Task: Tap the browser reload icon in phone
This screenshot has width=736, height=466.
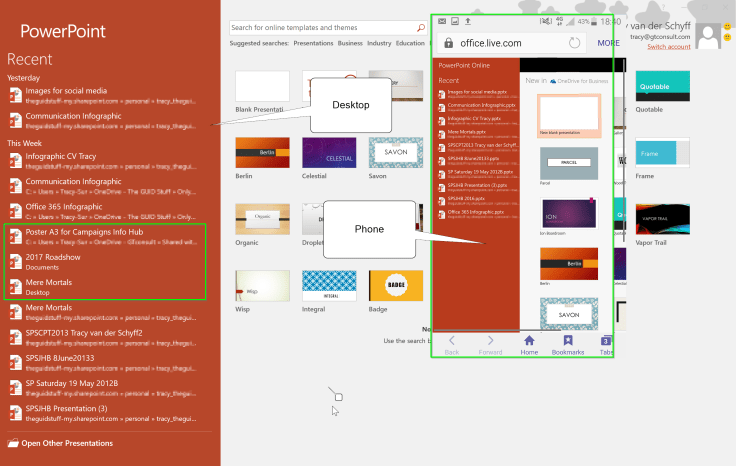Action: click(x=573, y=43)
